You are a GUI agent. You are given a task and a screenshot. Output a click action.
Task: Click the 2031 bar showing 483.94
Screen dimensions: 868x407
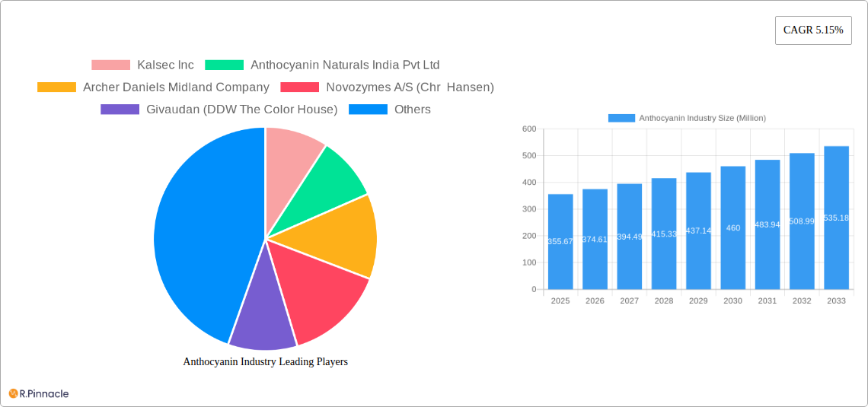[x=767, y=224]
